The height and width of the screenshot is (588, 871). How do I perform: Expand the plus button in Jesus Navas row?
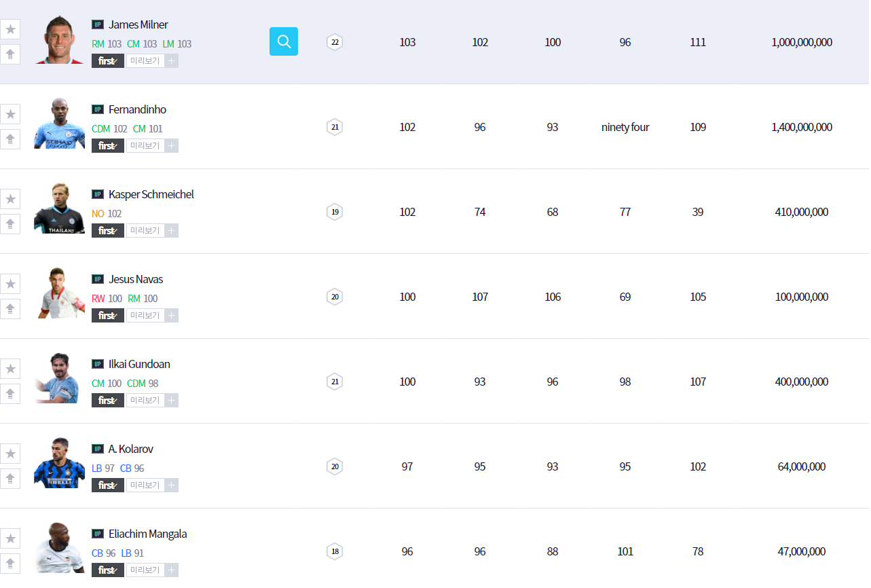pyautogui.click(x=172, y=316)
